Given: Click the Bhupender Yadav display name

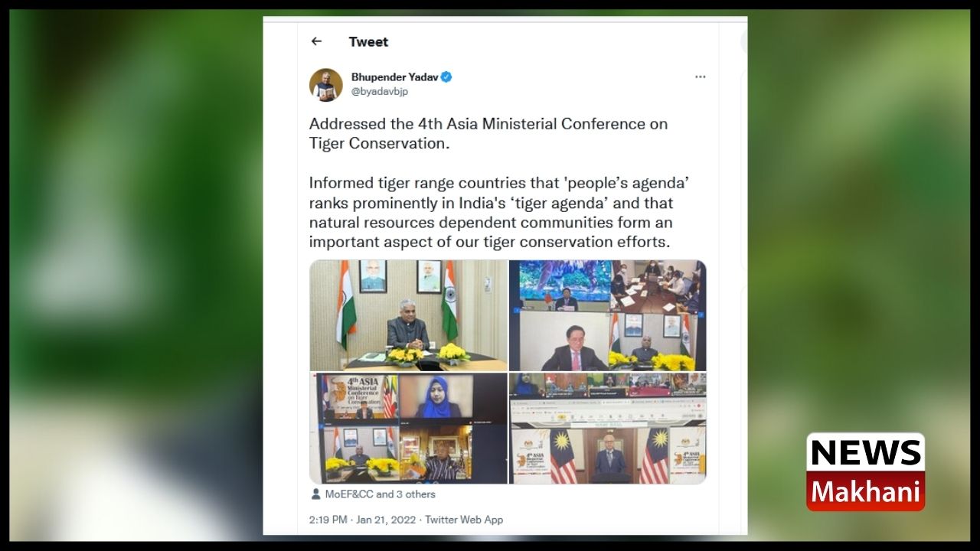Looking at the screenshot, I should click(x=395, y=77).
